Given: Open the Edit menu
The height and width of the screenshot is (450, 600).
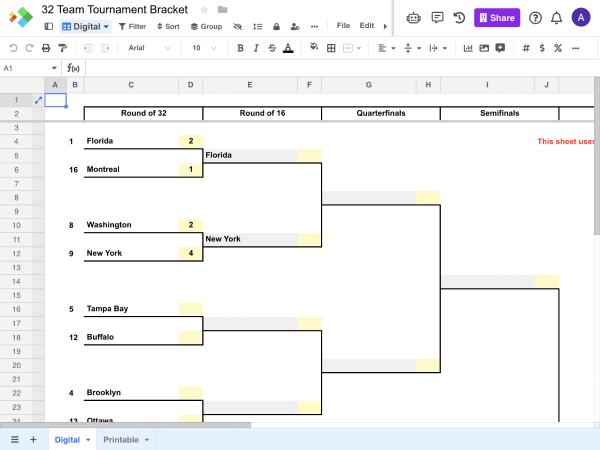Looking at the screenshot, I should pos(367,26).
